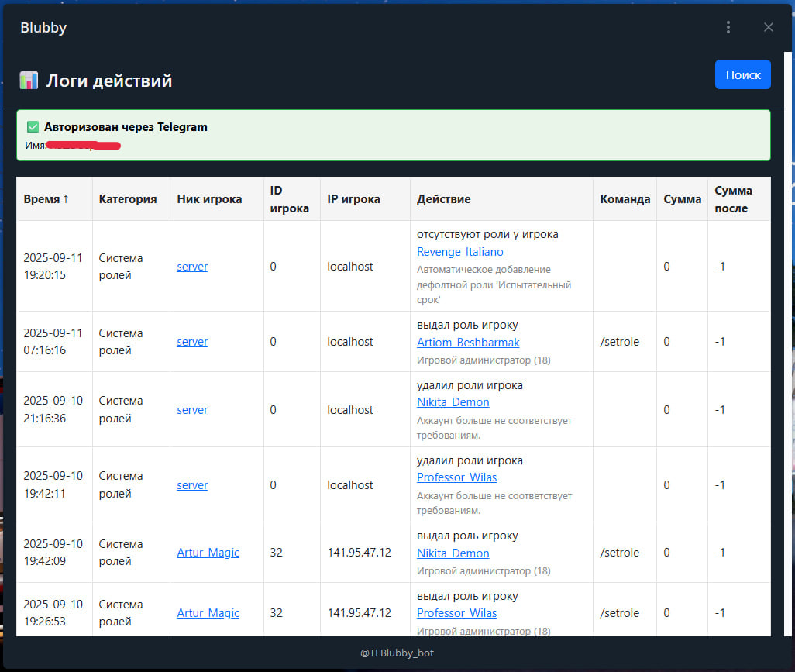Open "Artur_Magic" profile in the 19:42:09 row
Viewport: 795px width, 672px height.
(x=208, y=553)
